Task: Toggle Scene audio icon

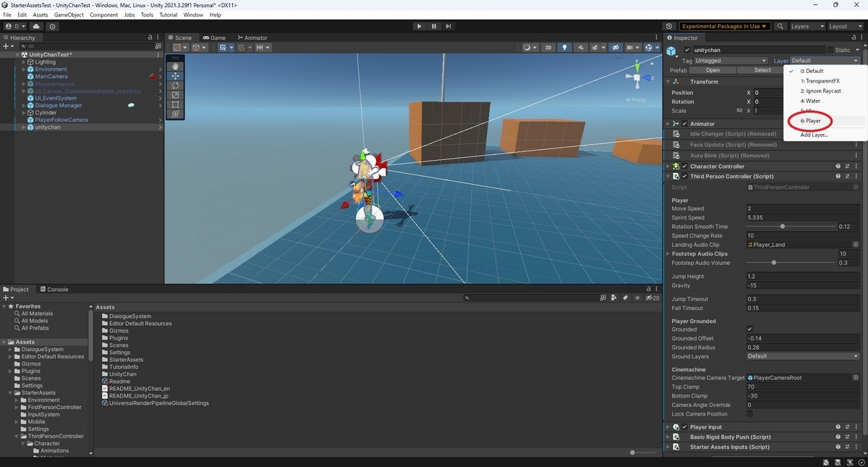Action: tap(581, 48)
